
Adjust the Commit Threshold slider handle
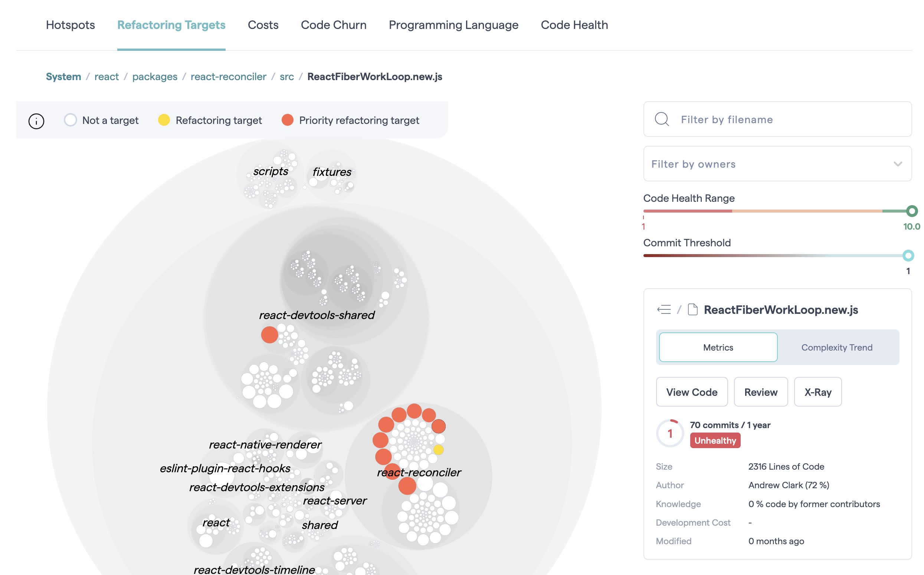pos(908,256)
